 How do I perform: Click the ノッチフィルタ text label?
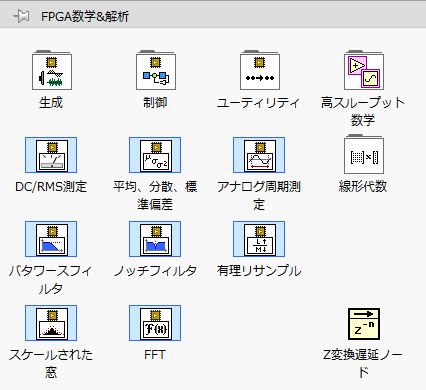click(155, 271)
